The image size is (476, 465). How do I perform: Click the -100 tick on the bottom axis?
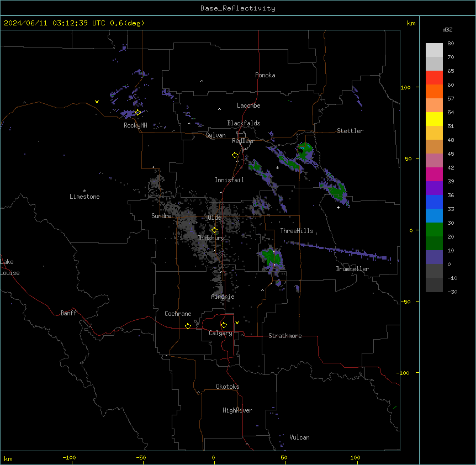click(69, 458)
